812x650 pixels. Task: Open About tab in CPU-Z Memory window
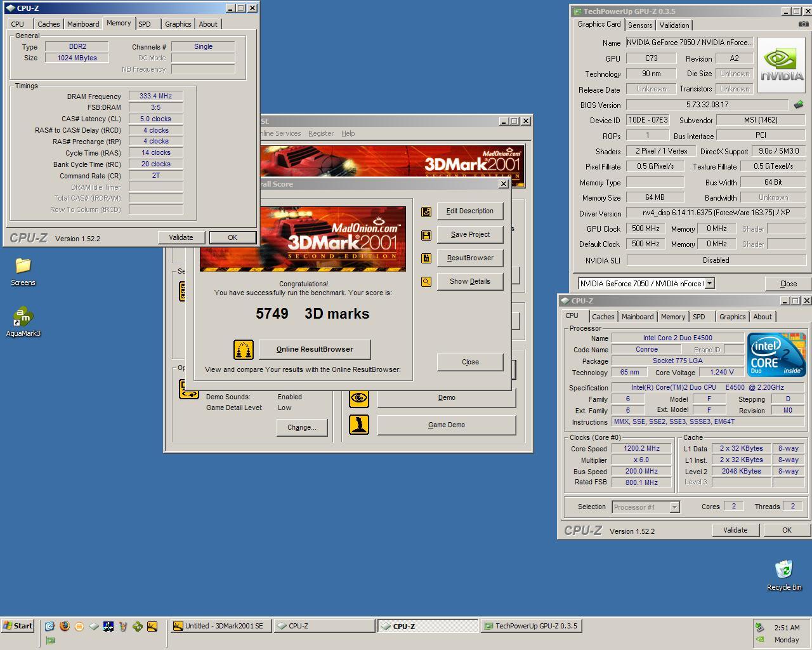tap(208, 24)
